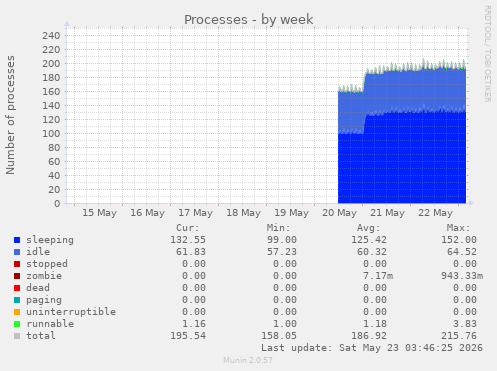Click the total legend color swatch
Viewport: 497px width, 371px height.
(17, 336)
